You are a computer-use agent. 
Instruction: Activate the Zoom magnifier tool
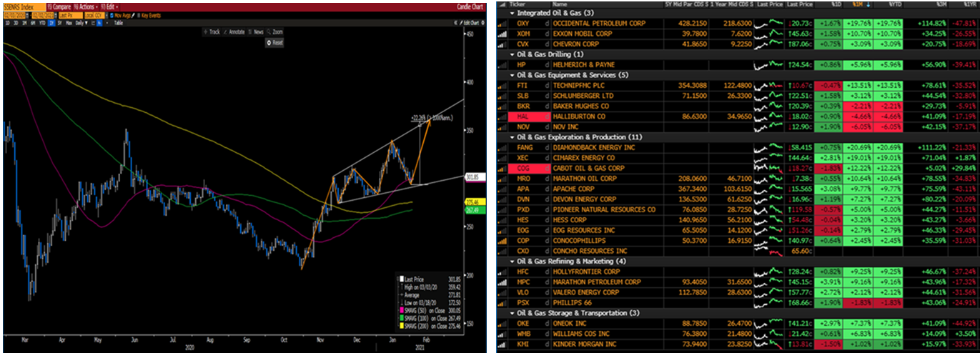[x=275, y=31]
